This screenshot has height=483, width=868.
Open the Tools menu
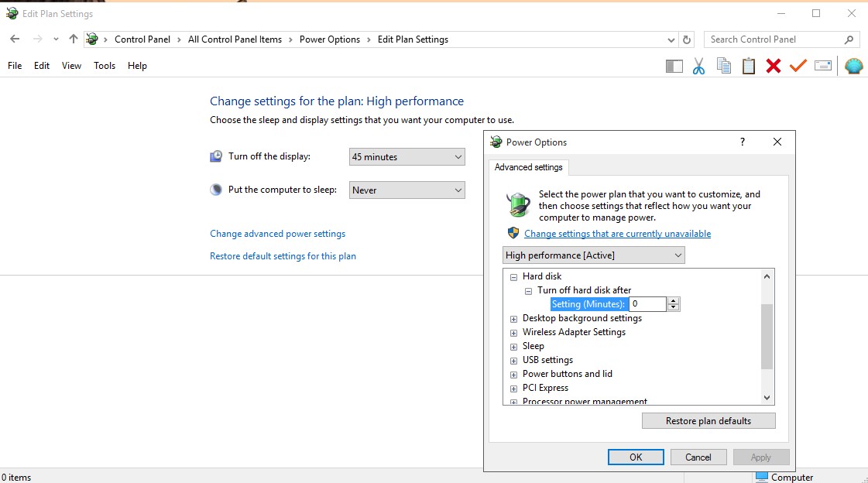(x=105, y=65)
